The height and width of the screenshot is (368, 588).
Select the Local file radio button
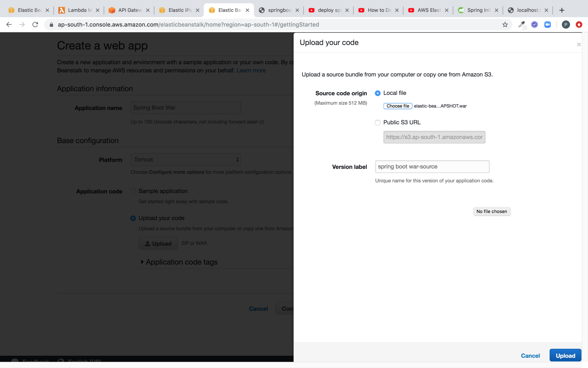[x=378, y=93]
